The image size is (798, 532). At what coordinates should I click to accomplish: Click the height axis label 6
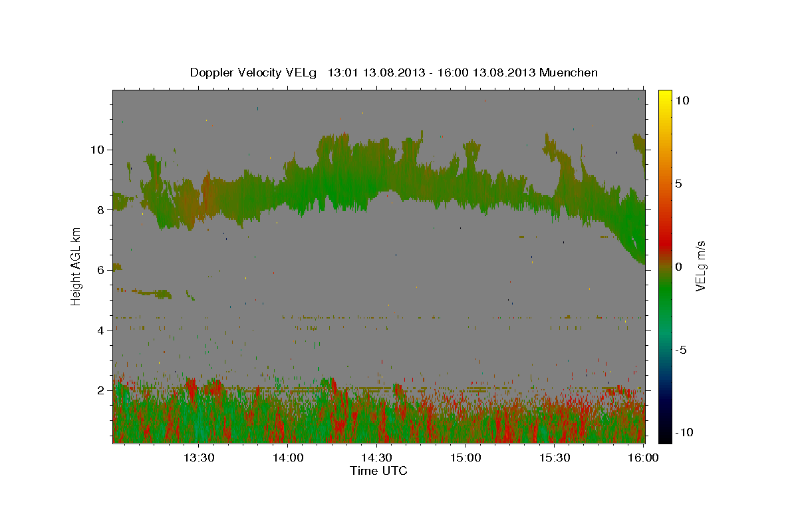(x=100, y=270)
